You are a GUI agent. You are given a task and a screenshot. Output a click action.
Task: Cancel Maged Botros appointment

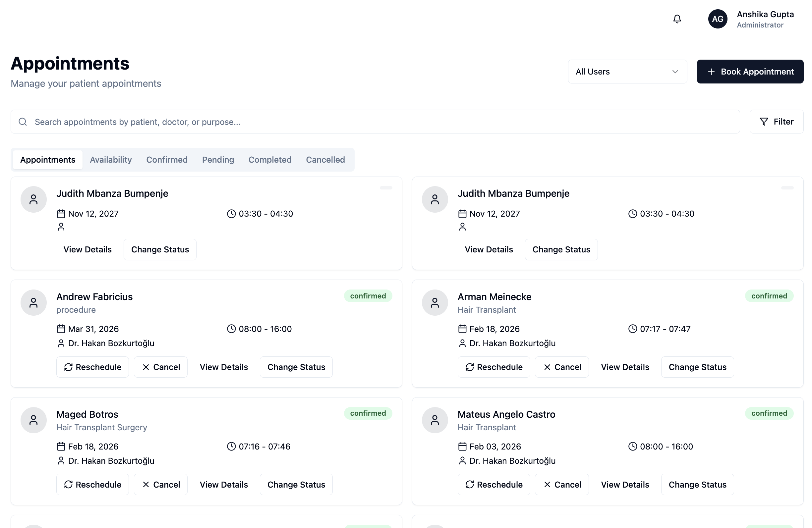coord(161,484)
